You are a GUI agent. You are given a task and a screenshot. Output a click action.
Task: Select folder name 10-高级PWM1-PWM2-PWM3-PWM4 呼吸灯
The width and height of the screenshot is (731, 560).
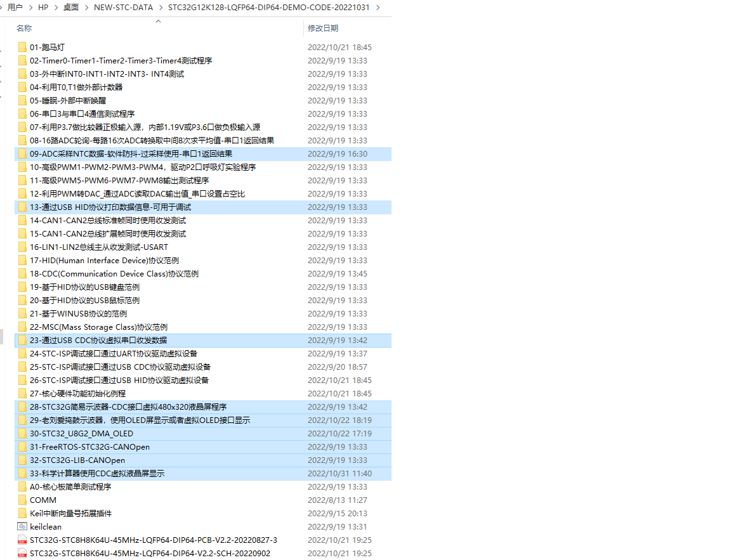point(143,167)
